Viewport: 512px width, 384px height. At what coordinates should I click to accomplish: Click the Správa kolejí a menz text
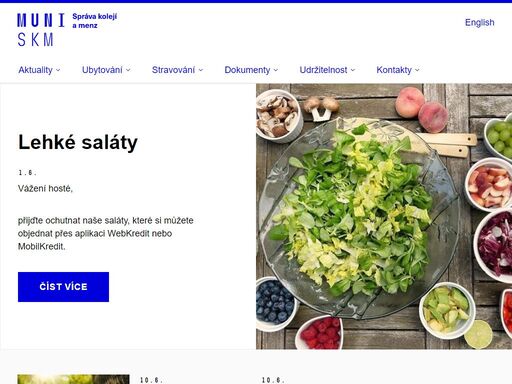[x=95, y=21]
